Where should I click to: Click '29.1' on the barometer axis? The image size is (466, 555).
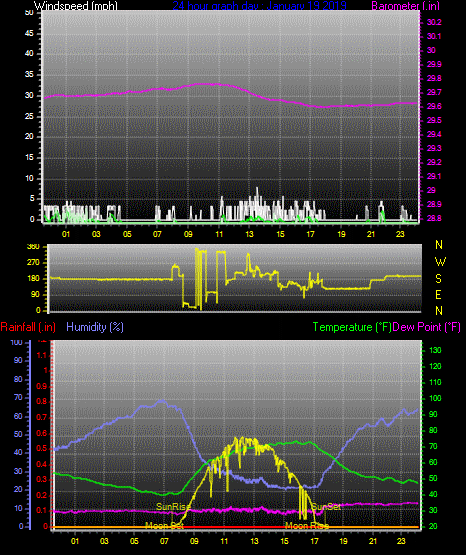434,176
